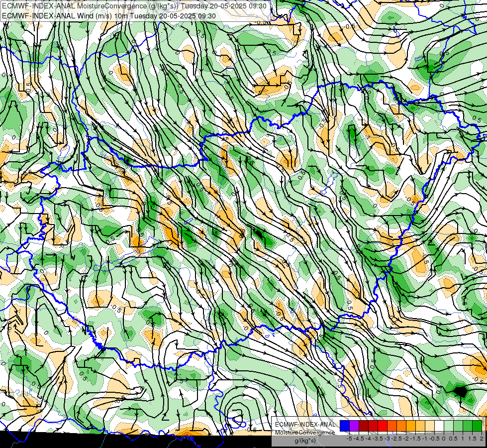Click the darkest red legend swatch
This screenshot has width=487, height=448.
tap(364, 426)
